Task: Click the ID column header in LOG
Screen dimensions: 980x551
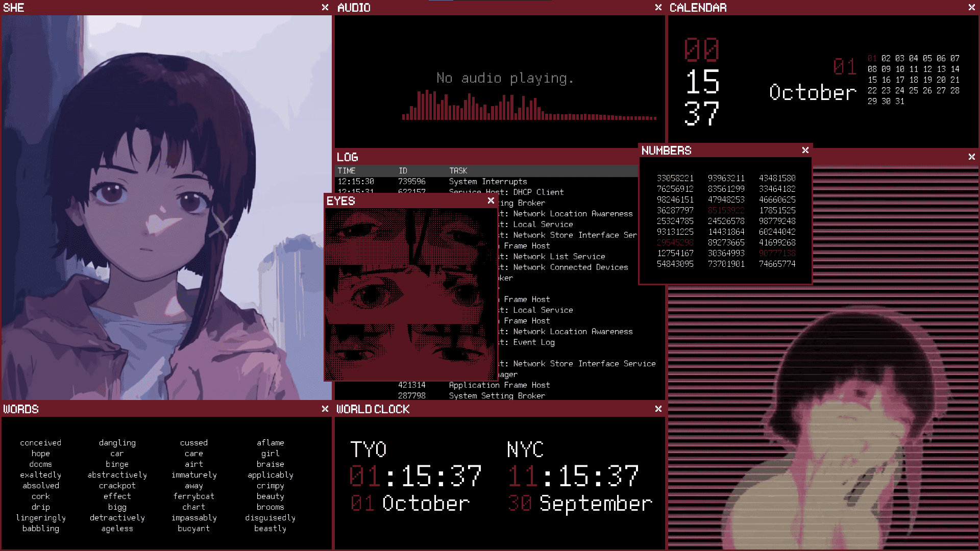Action: (x=403, y=171)
